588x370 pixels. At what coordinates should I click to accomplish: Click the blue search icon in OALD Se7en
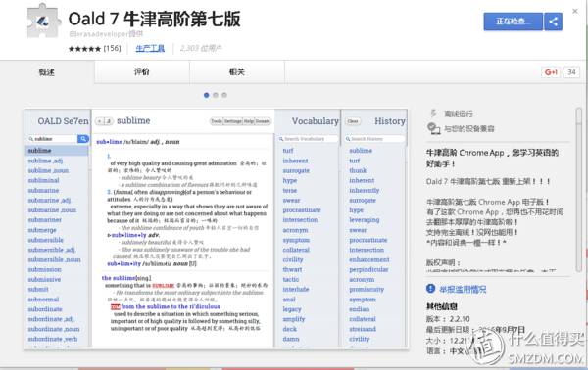83,139
